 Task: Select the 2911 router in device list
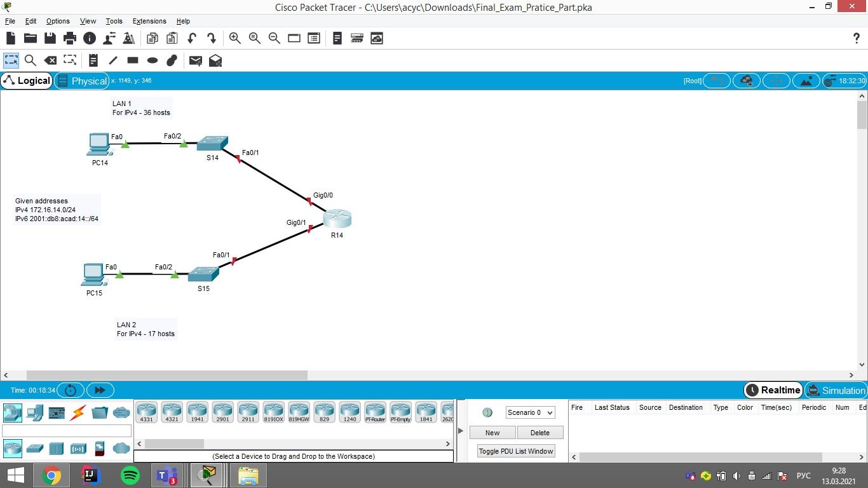tap(248, 412)
